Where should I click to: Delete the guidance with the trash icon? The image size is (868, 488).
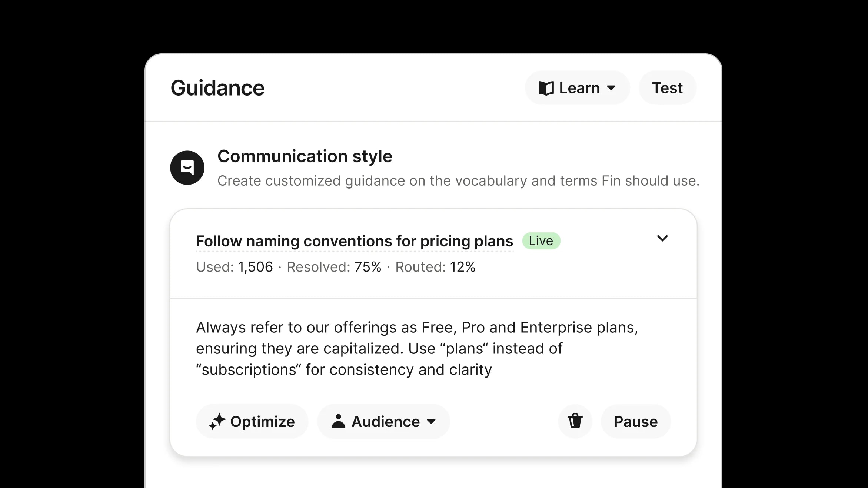tap(575, 421)
